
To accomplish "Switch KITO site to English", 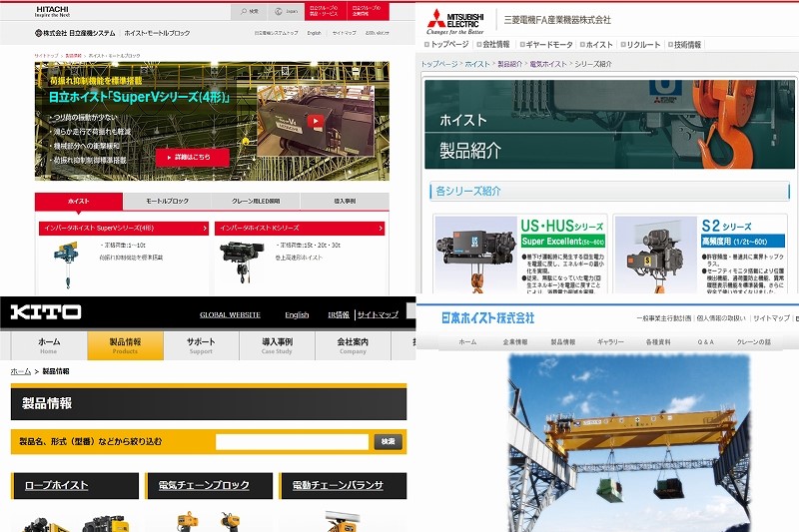I will click(297, 314).
